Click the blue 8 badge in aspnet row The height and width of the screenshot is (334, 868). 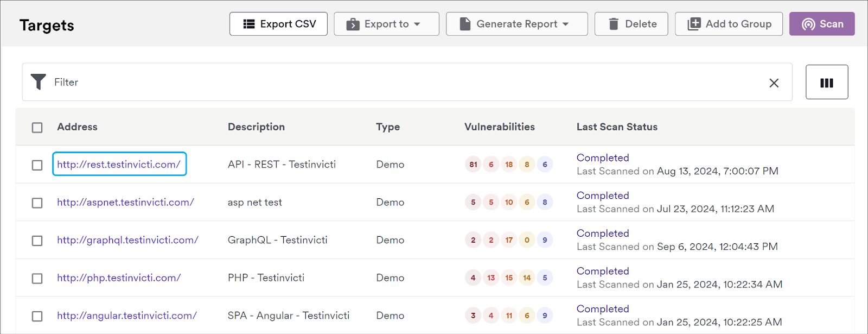tap(545, 202)
